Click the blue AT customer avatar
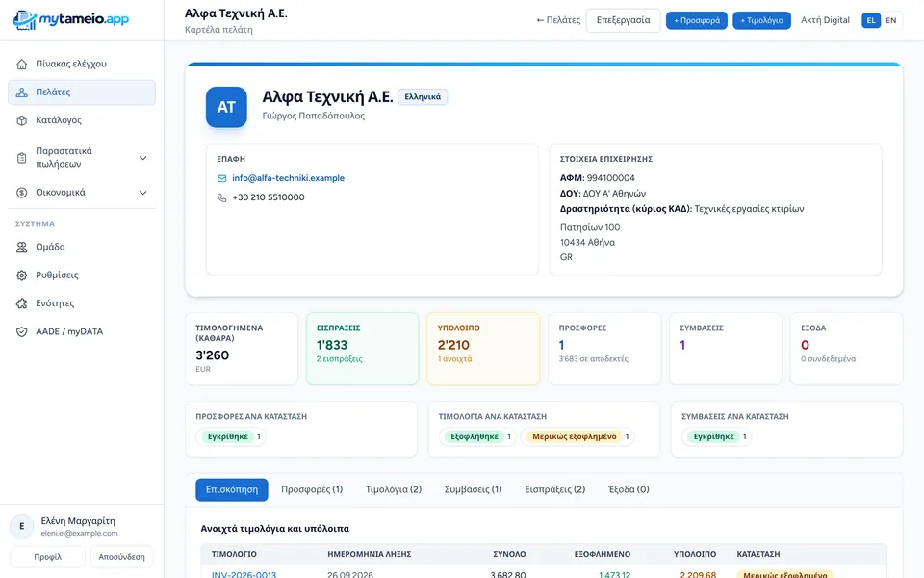924x578 pixels. [x=226, y=107]
